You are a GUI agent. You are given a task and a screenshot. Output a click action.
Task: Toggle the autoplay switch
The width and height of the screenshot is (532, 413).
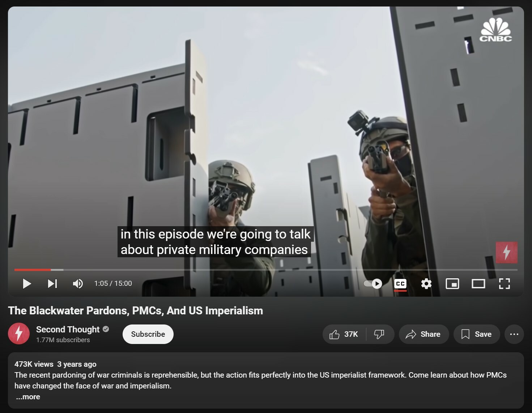tap(373, 284)
